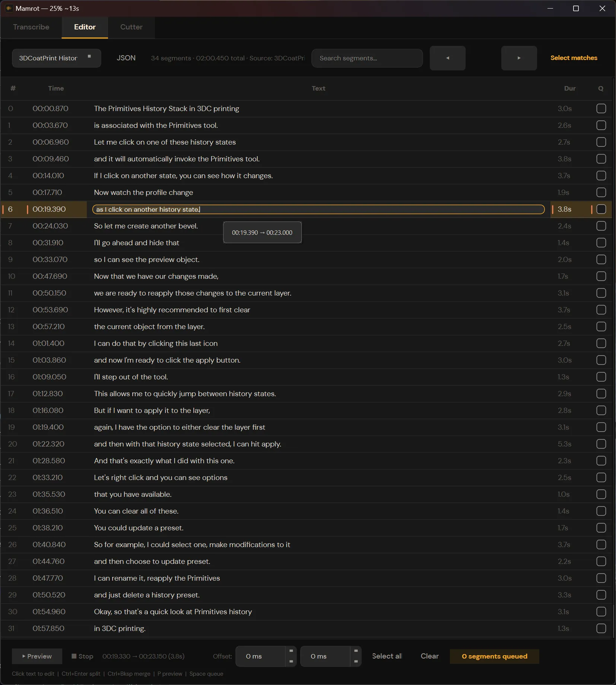Image resolution: width=616 pixels, height=685 pixels.
Task: Click the magnifier icon in the table header
Action: click(600, 88)
